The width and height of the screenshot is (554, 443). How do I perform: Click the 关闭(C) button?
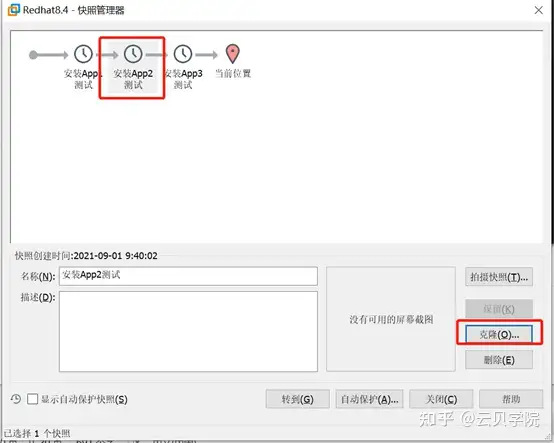click(441, 399)
